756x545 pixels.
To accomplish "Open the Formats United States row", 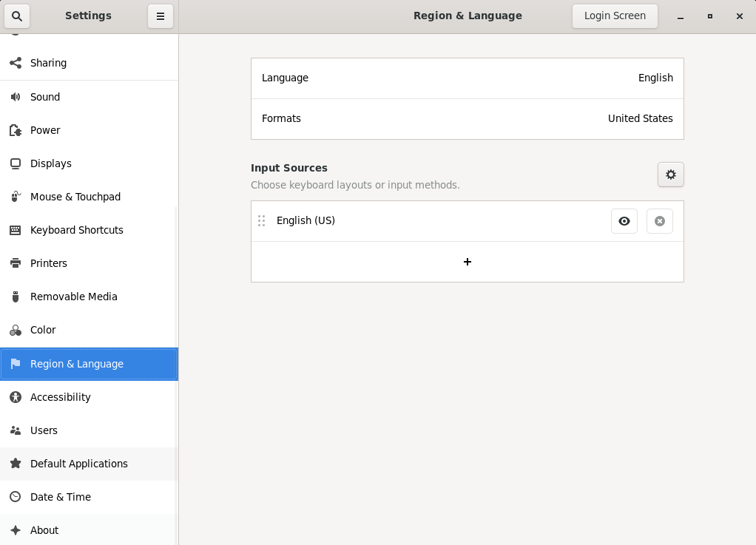I will coord(467,118).
